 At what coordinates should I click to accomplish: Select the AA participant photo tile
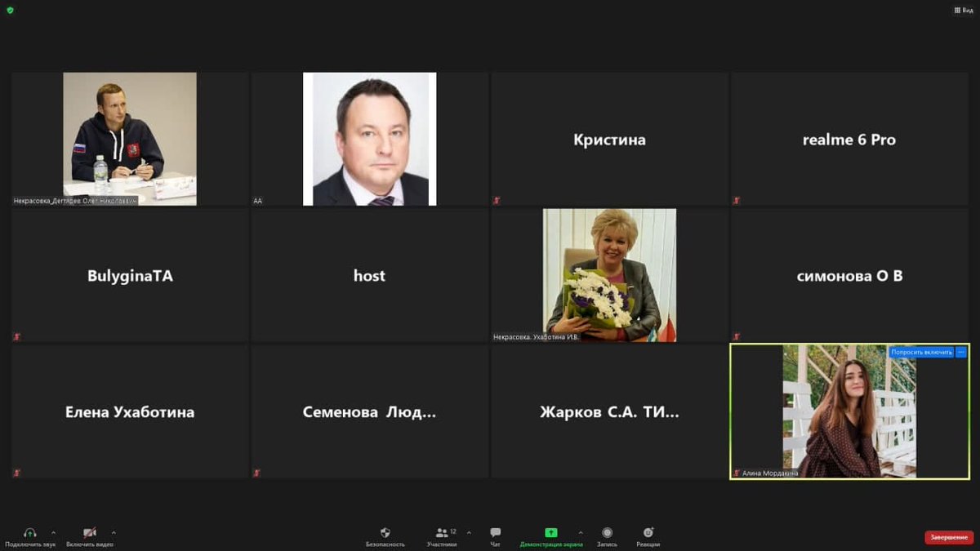369,139
